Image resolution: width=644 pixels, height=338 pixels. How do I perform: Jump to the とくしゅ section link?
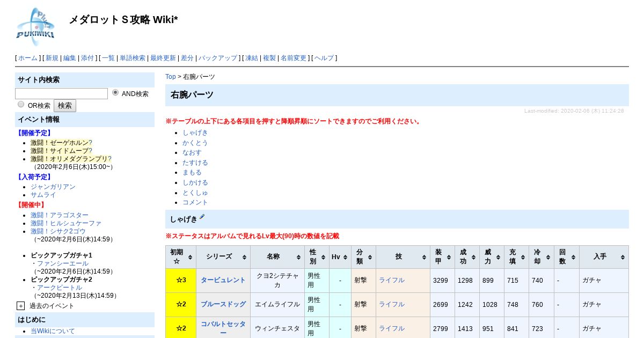[195, 192]
